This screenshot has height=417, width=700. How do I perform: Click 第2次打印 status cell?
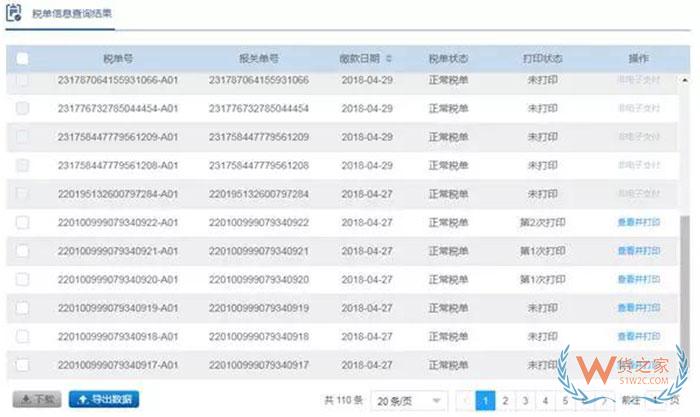[x=542, y=222]
